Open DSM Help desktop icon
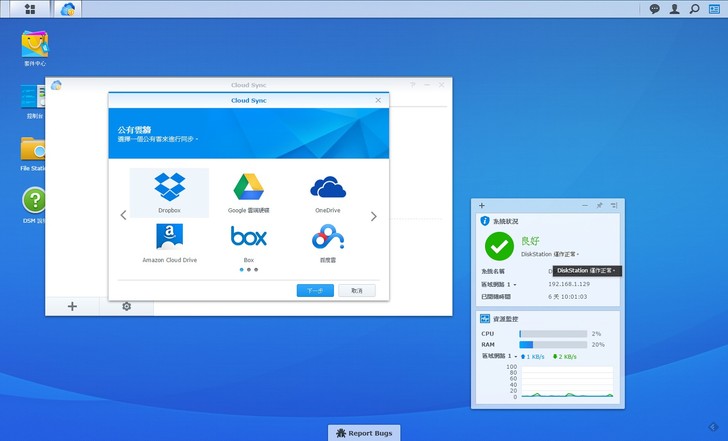728x441 pixels. (x=35, y=204)
